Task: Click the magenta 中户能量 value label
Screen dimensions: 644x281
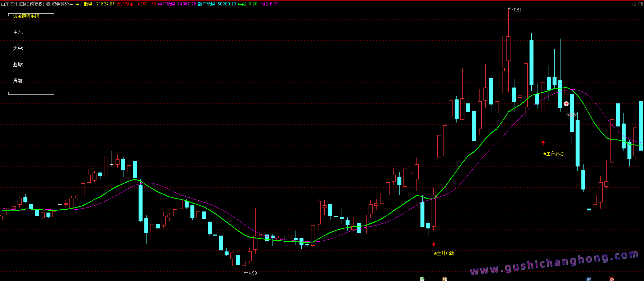Action: (x=177, y=4)
